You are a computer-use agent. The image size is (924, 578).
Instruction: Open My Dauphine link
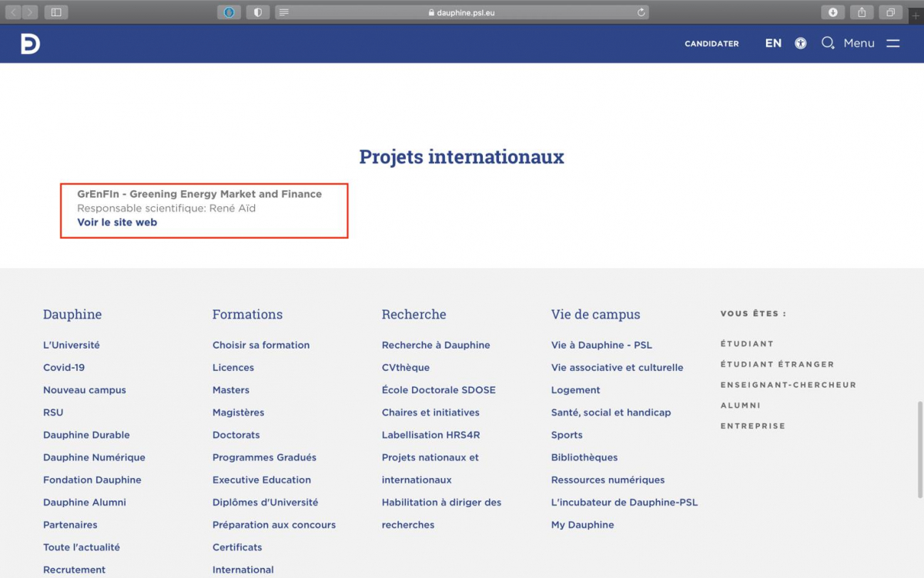pos(582,525)
